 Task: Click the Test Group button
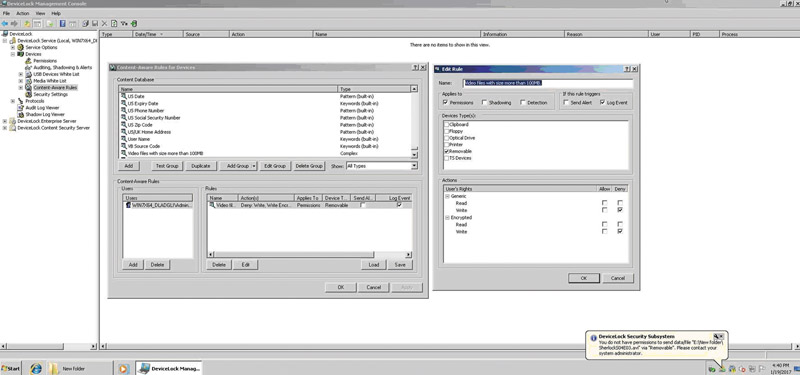tap(167, 166)
